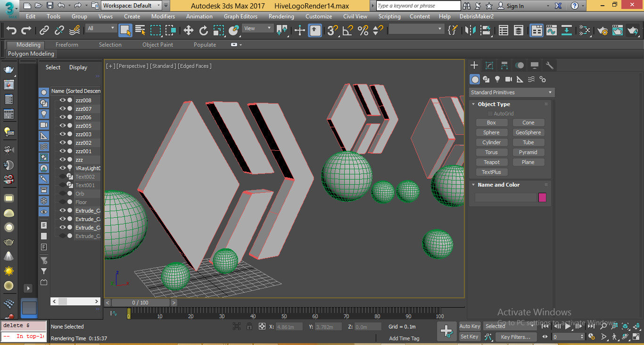Click the Set Key button
The height and width of the screenshot is (345, 644).
[x=470, y=337]
